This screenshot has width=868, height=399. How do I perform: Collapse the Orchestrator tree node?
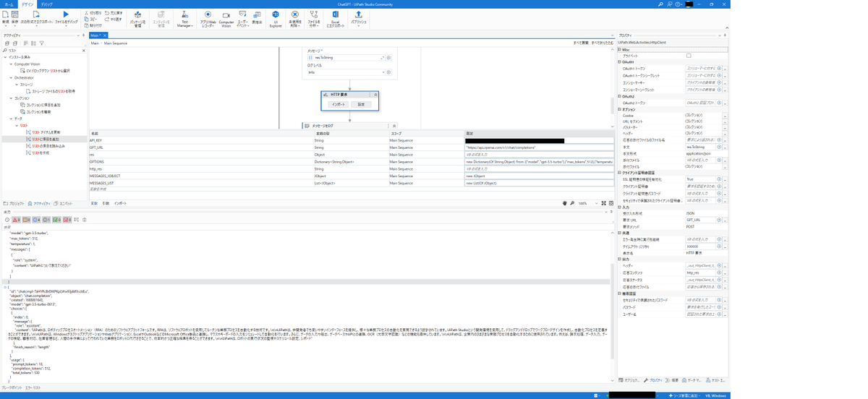(x=10, y=77)
